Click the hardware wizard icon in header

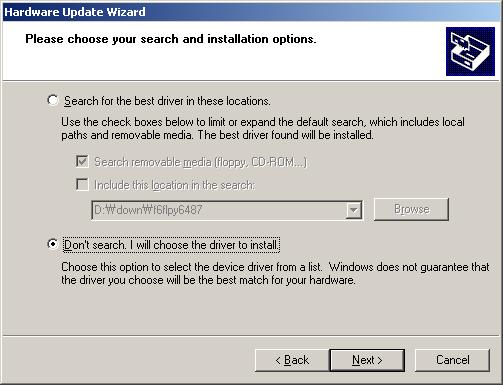pyautogui.click(x=470, y=51)
